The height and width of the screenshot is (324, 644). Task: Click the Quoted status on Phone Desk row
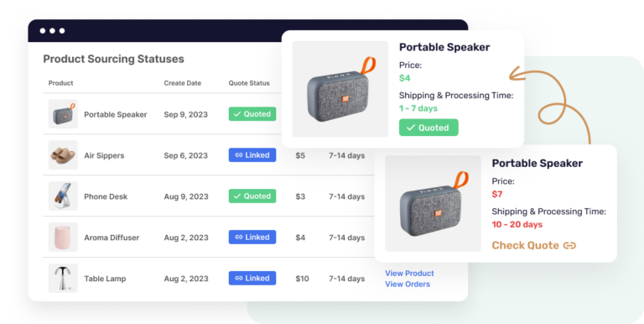click(x=252, y=196)
